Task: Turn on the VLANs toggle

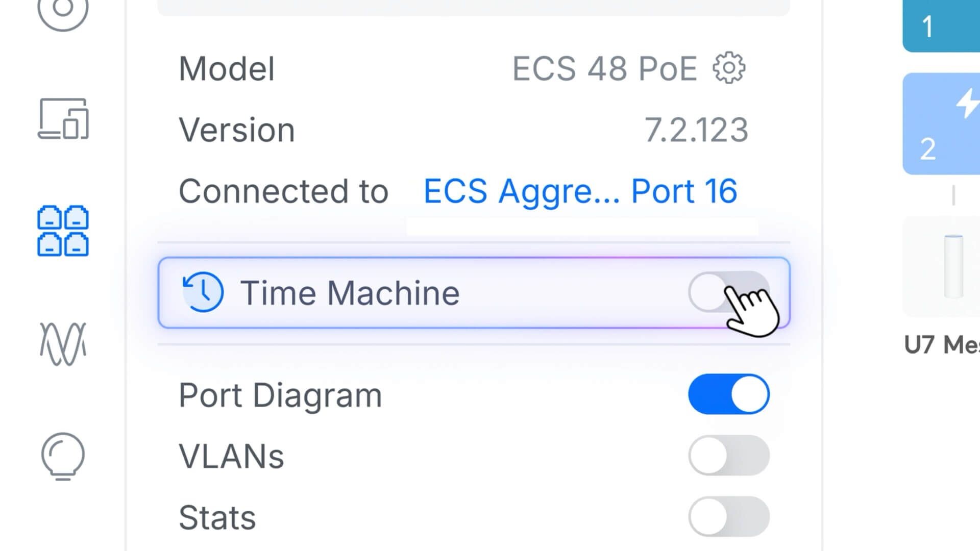Action: (729, 456)
